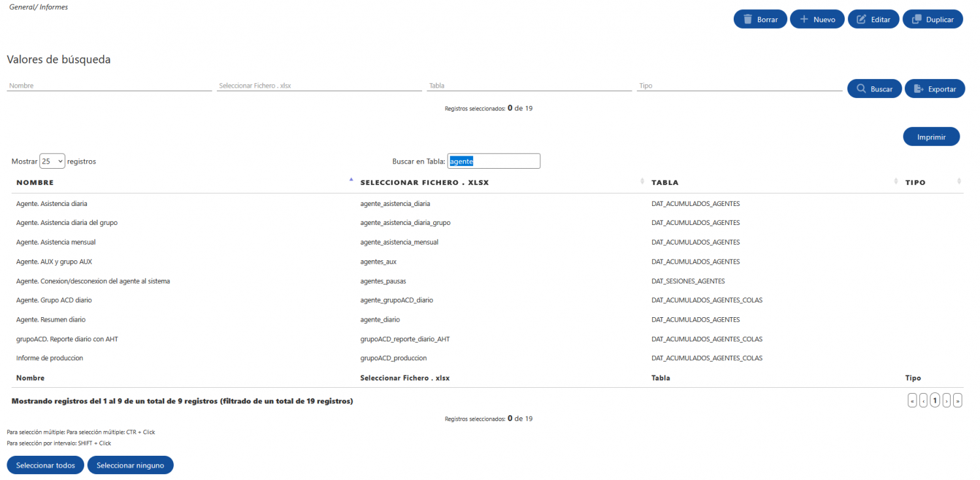Click file cell agente_asistencia_diaria_grupo

[x=405, y=222]
